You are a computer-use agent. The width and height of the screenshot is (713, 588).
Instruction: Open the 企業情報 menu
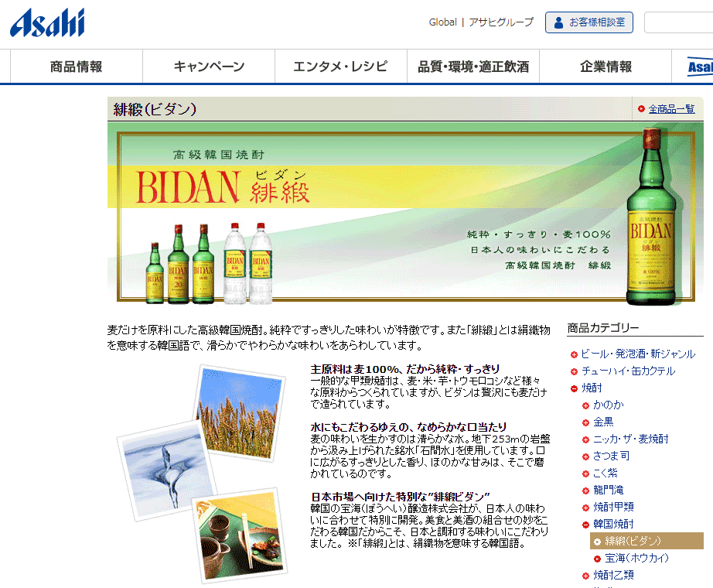point(606,67)
